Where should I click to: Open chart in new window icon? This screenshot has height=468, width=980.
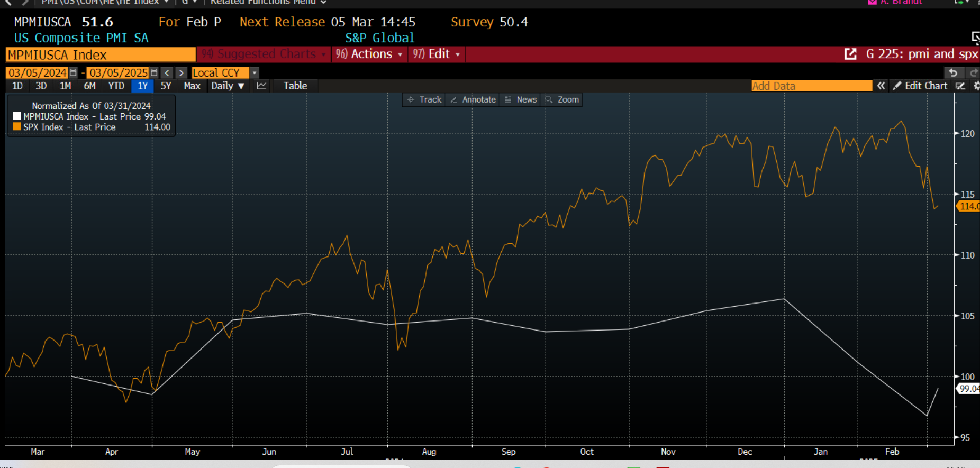850,54
